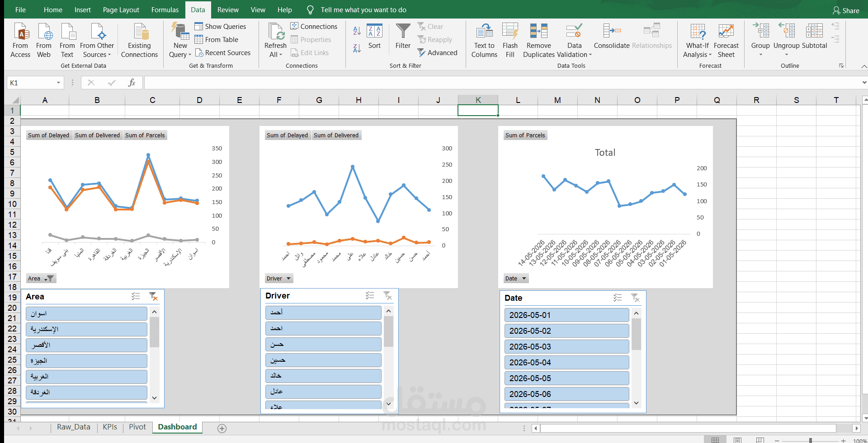Open the KPIs sheet tab
Screen dimensions: 868x443
pyautogui.click(x=110, y=427)
